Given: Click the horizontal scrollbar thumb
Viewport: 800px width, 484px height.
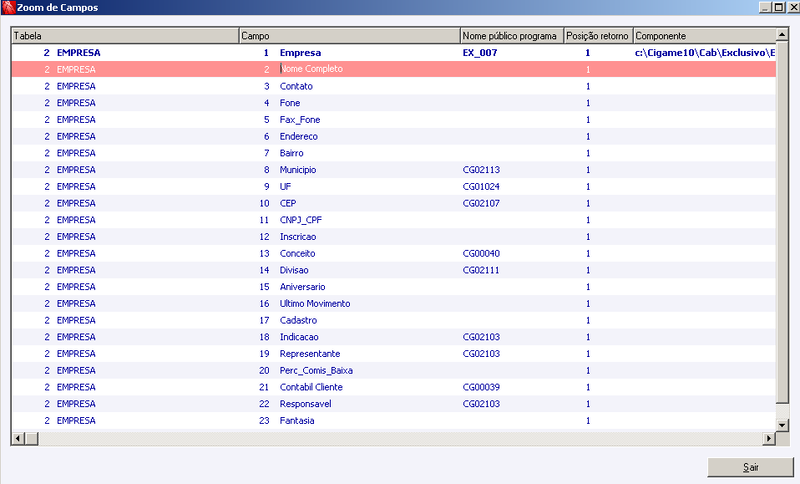Looking at the screenshot, I should 32,438.
